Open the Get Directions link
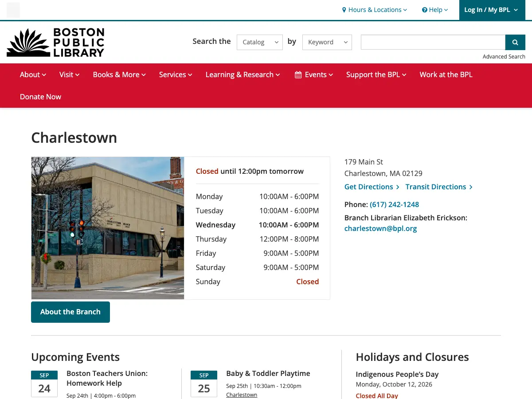The height and width of the screenshot is (399, 532). (x=372, y=187)
